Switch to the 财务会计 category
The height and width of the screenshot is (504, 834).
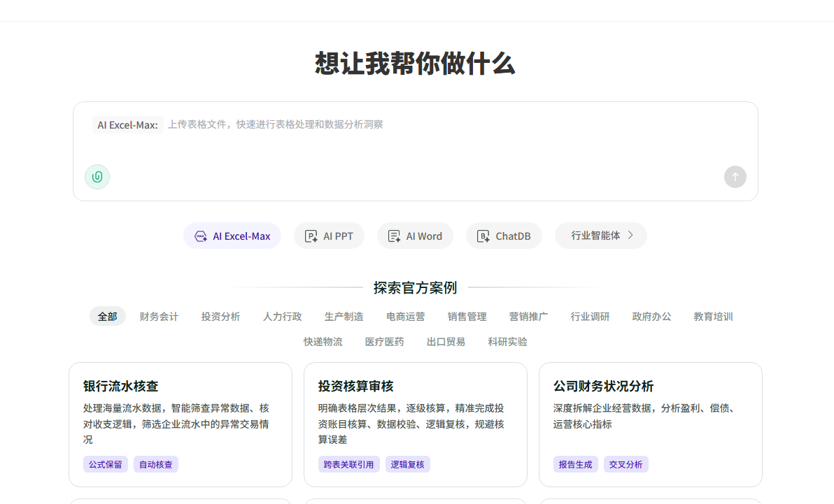tap(159, 317)
